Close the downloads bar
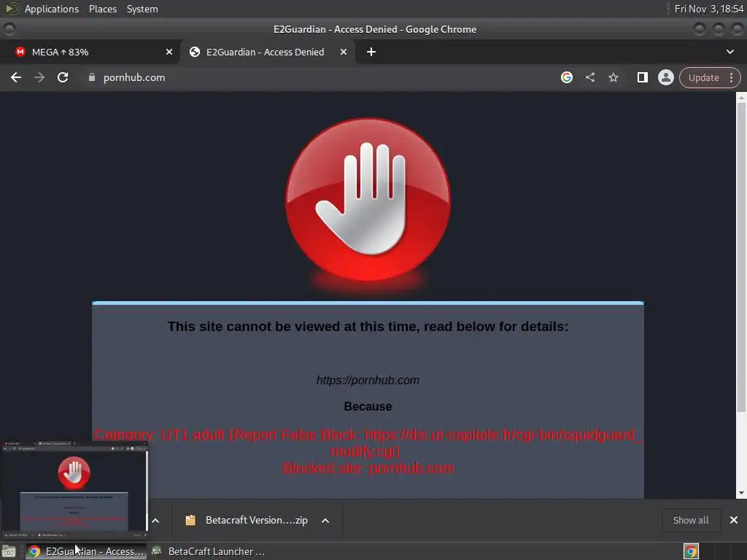The width and height of the screenshot is (747, 560). coord(734,520)
